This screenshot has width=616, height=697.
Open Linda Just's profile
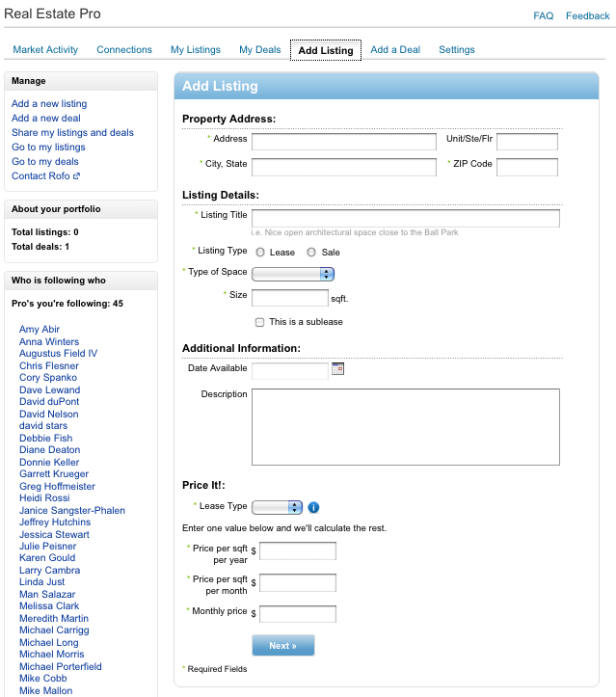[41, 581]
